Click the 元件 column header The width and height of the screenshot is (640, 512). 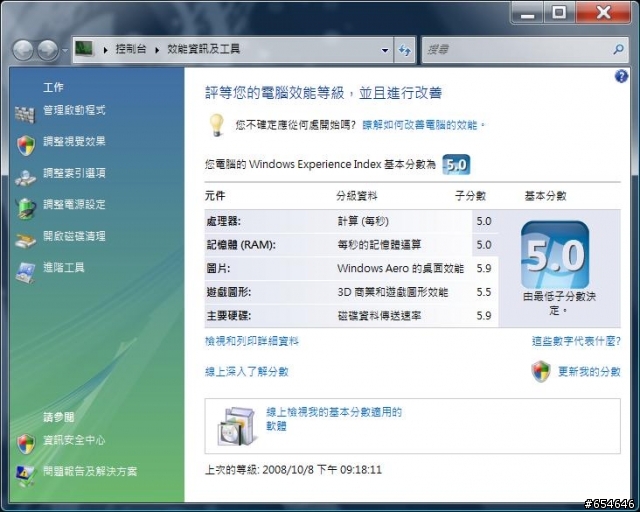(x=215, y=196)
